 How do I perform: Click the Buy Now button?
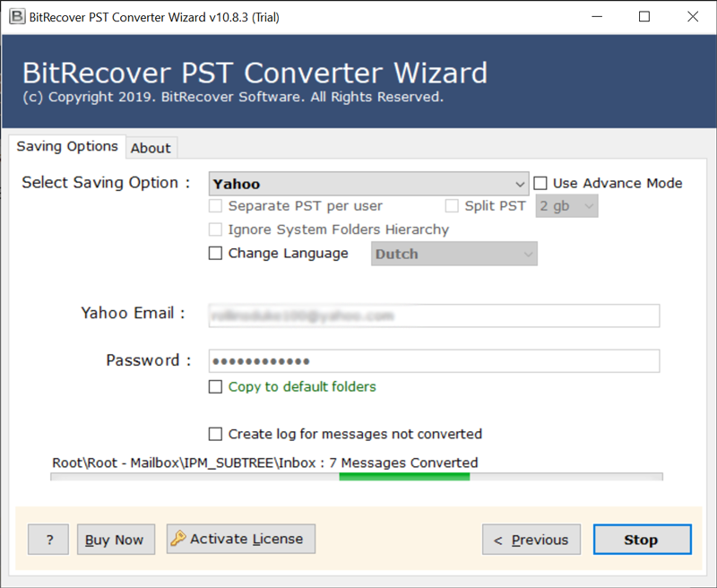pos(117,540)
